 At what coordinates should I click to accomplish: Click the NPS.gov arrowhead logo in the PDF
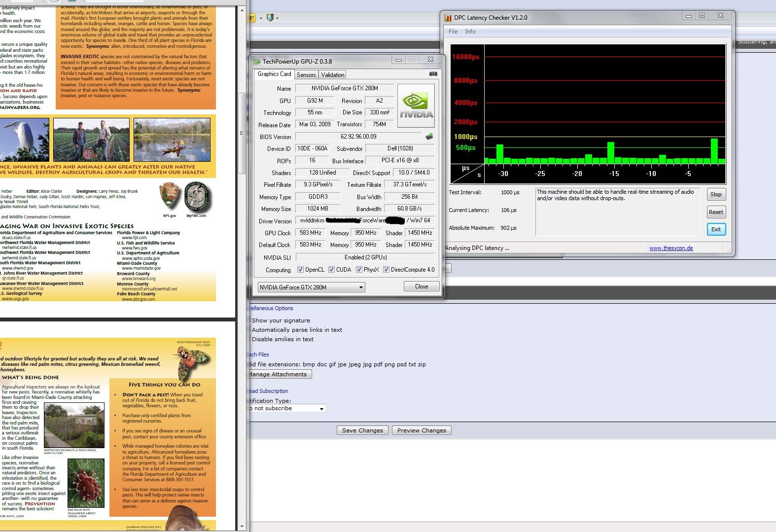click(x=169, y=197)
